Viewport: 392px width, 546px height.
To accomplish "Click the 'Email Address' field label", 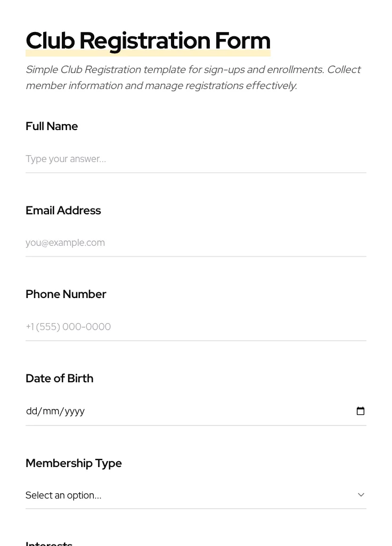I will [63, 211].
